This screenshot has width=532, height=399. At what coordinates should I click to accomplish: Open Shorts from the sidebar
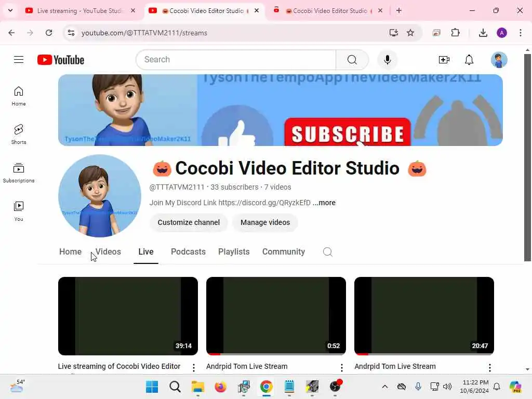point(19,135)
